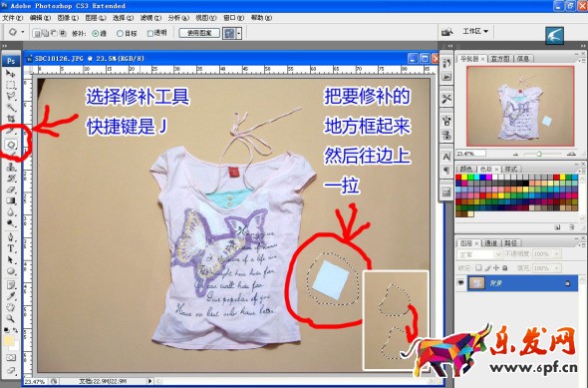Open the 工作区 workspace dropdown
The width and height of the screenshot is (588, 388).
coord(475,31)
